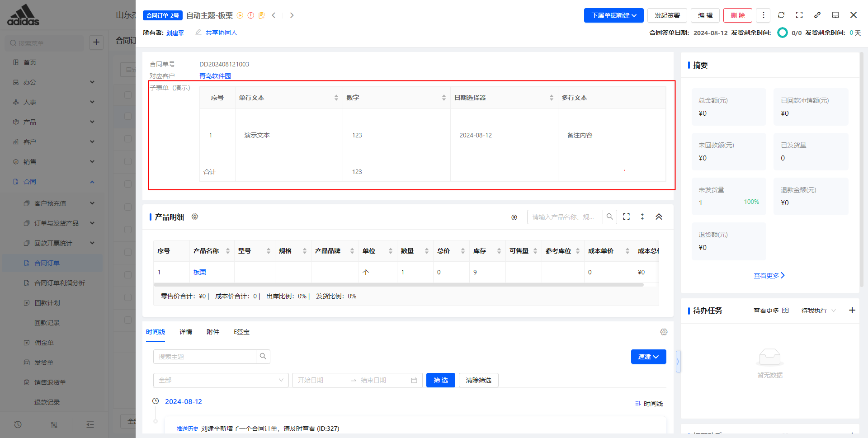This screenshot has height=438, width=868.
Task: Open product detail settings gear
Action: coord(195,217)
